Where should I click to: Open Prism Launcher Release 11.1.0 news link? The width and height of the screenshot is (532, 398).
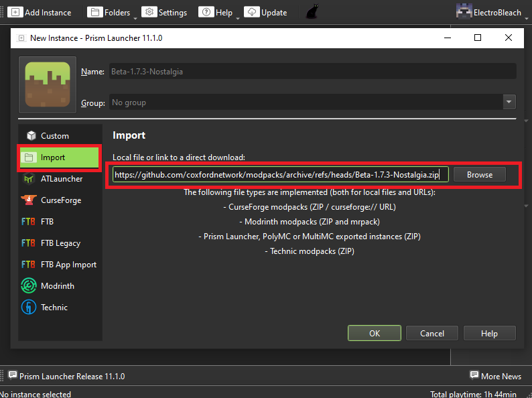click(x=72, y=377)
